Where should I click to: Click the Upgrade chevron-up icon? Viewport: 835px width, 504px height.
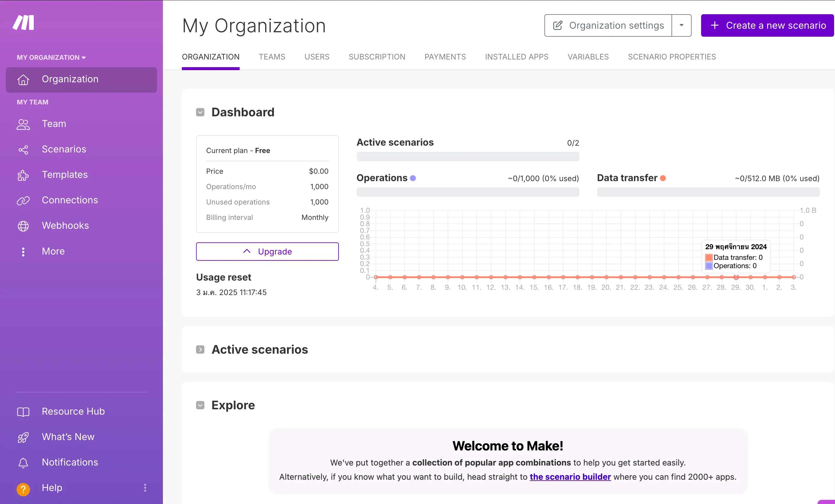[247, 251]
